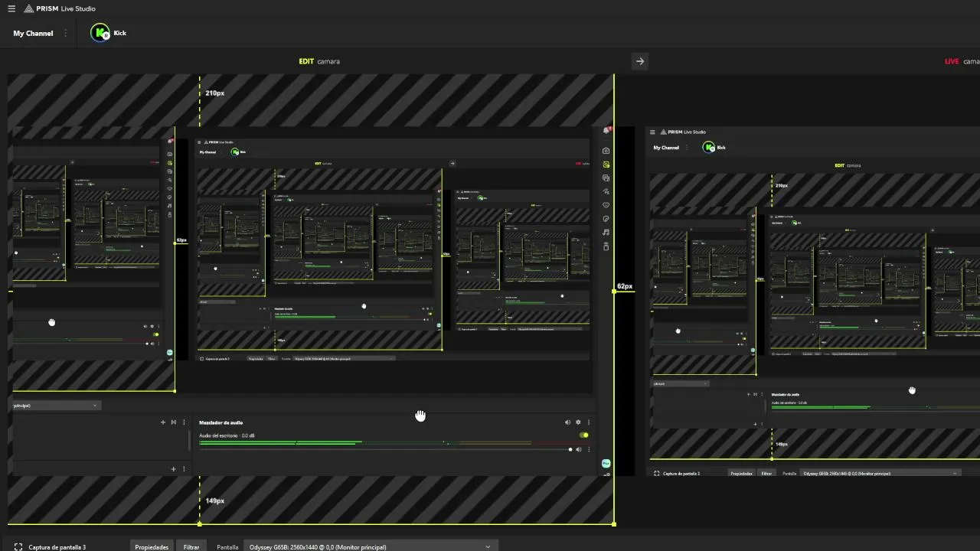The height and width of the screenshot is (551, 980).
Task: Click the Pantalla label in the bottom bar
Action: pos(227,547)
